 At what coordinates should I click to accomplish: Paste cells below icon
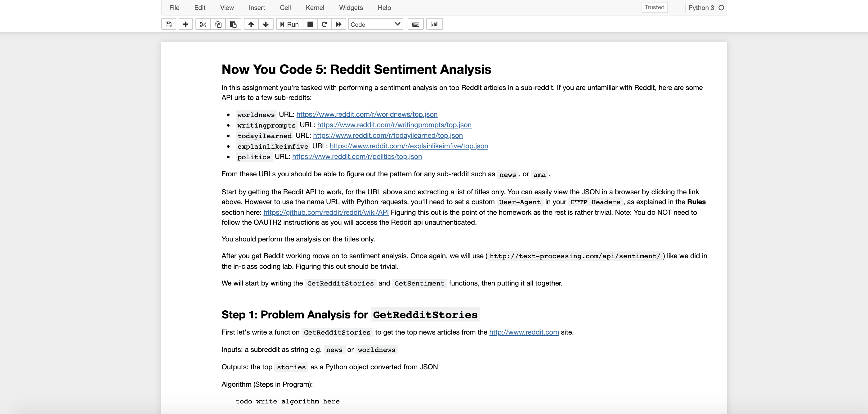coord(233,24)
